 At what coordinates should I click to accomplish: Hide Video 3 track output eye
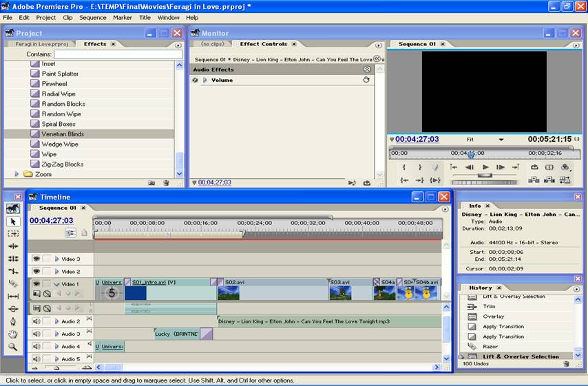coord(36,259)
